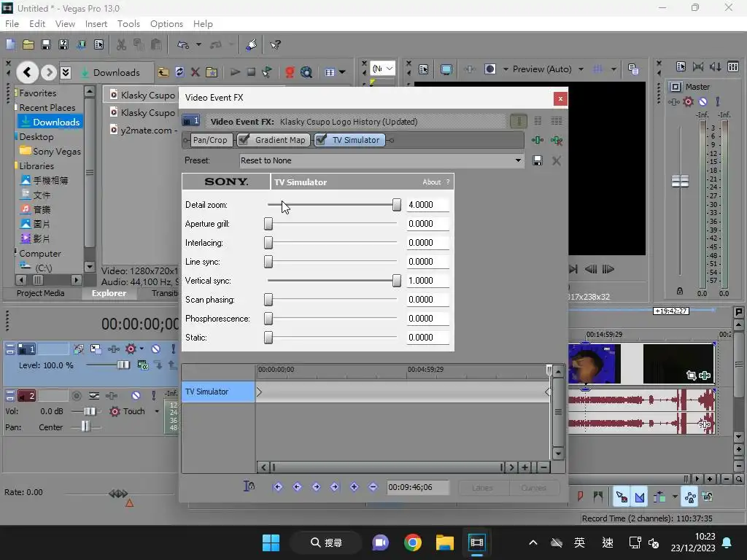Go back with Explorer's back arrow

point(27,72)
